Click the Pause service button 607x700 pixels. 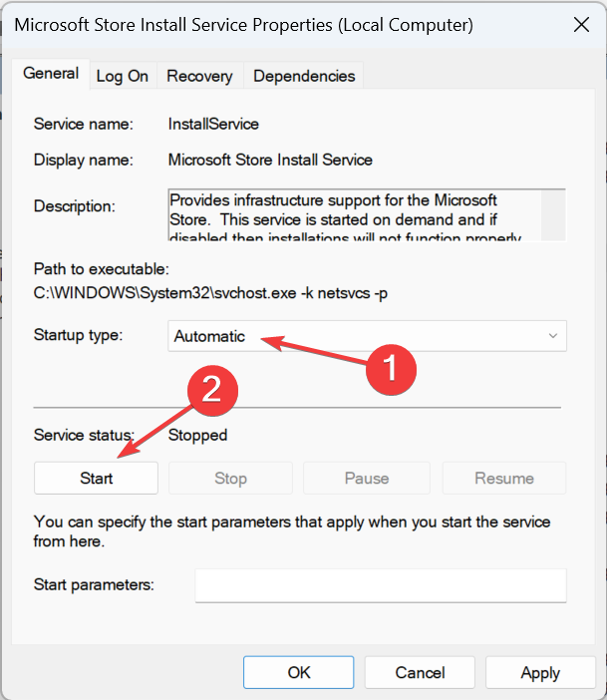pos(367,478)
